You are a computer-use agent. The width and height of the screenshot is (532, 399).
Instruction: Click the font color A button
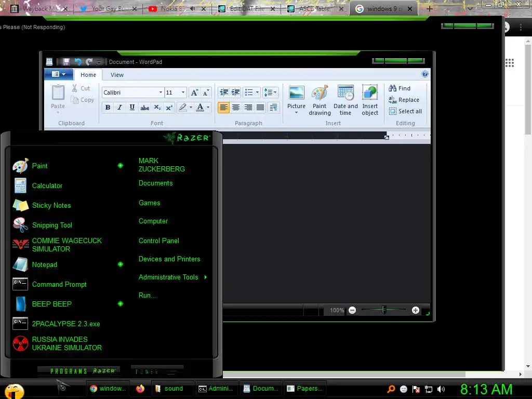click(200, 108)
